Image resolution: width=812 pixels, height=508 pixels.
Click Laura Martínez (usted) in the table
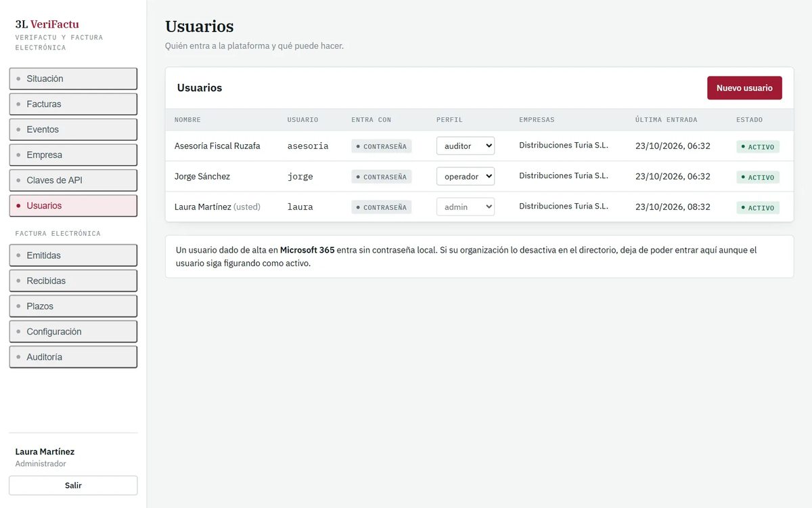pyautogui.click(x=217, y=207)
